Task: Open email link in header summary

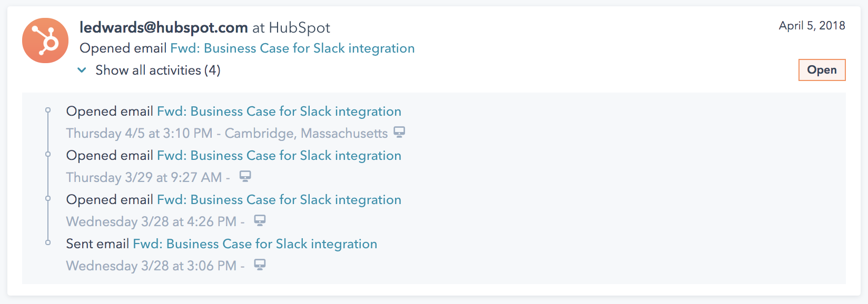Action: click(x=292, y=48)
